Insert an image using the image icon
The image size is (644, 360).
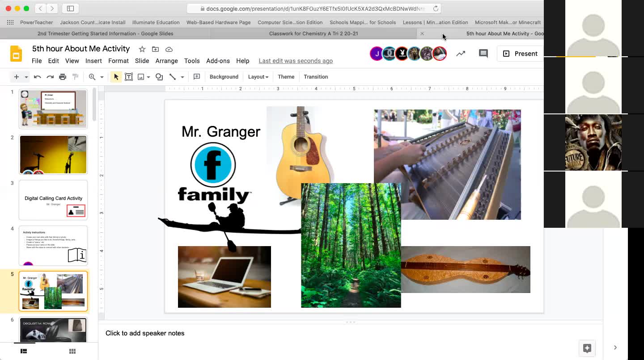click(141, 77)
